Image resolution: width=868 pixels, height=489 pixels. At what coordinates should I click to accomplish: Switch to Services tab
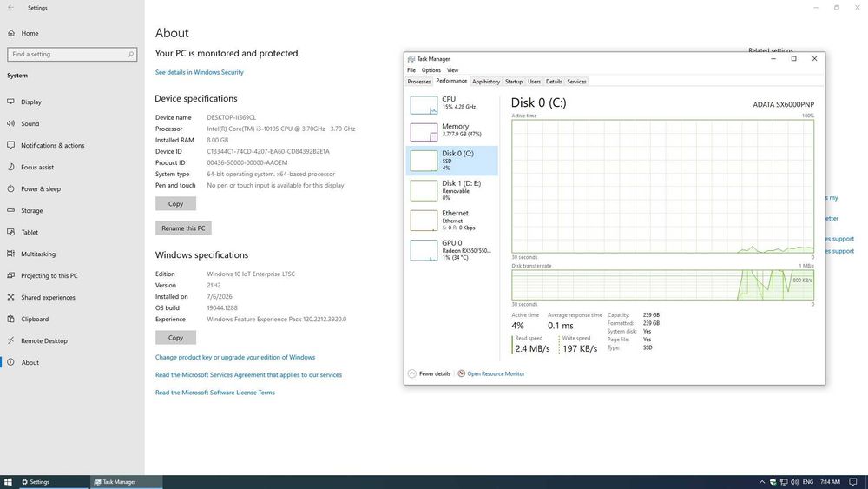tap(576, 82)
